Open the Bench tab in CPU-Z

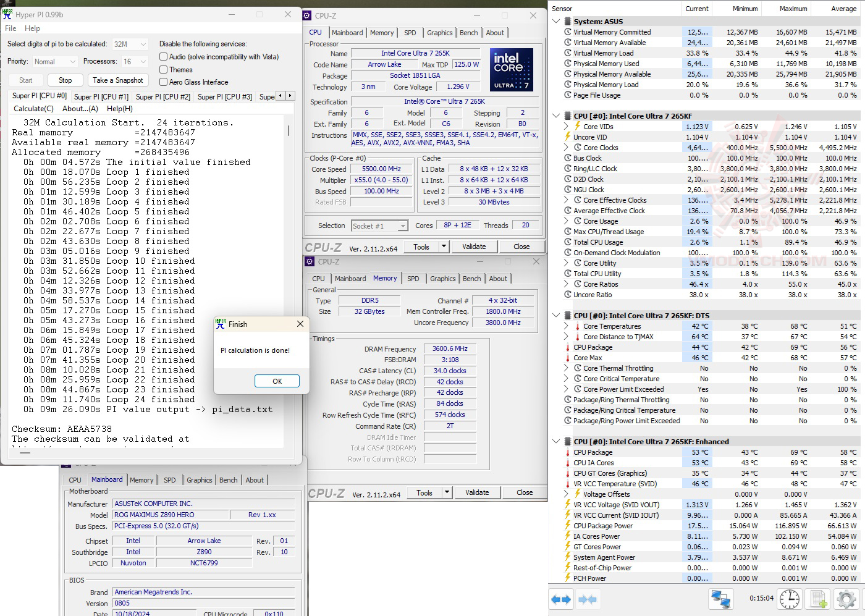click(x=468, y=33)
